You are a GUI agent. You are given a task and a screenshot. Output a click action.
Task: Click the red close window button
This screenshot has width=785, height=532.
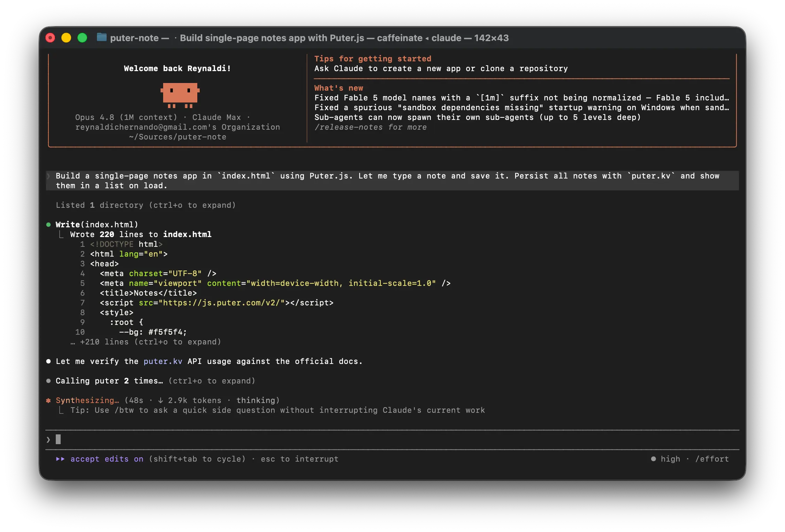click(x=50, y=38)
